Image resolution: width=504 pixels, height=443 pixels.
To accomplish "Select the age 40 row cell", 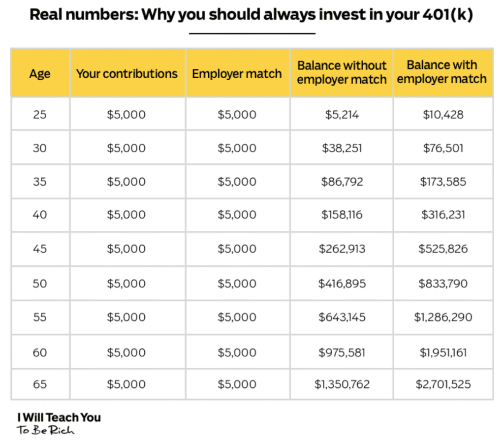I will pos(40,215).
